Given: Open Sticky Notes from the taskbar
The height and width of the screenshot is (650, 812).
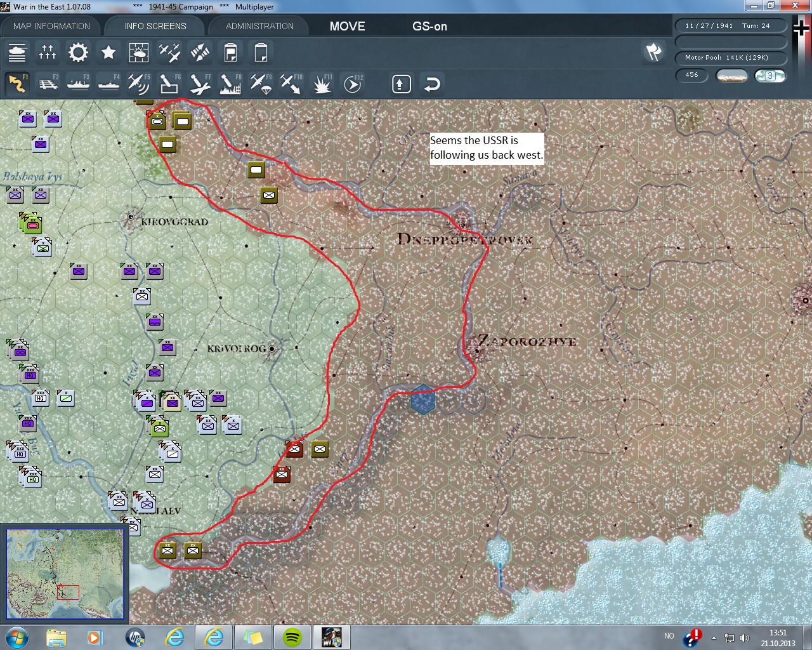Looking at the screenshot, I should click(x=252, y=637).
